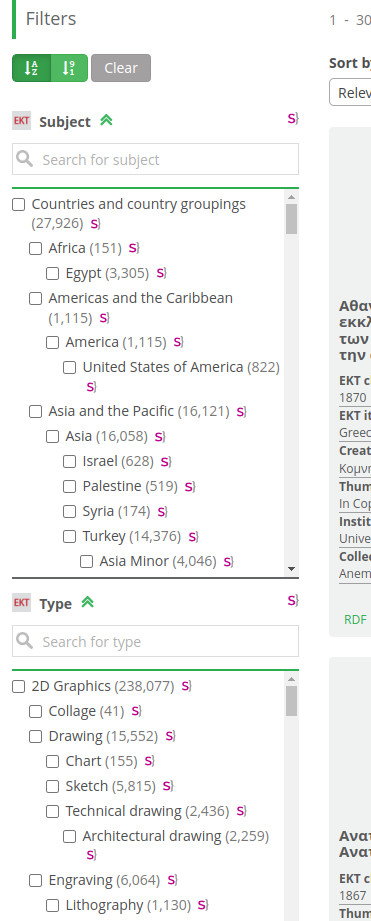Check the Egypt subject checkbox
This screenshot has height=921, width=371.
[x=52, y=273]
